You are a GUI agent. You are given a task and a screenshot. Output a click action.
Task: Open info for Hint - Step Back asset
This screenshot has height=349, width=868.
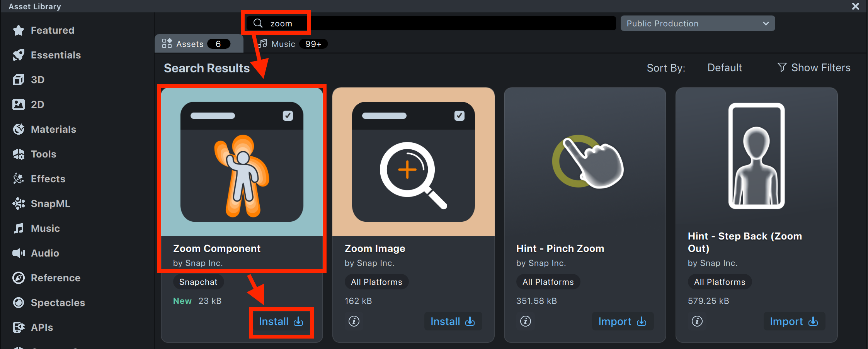click(697, 321)
